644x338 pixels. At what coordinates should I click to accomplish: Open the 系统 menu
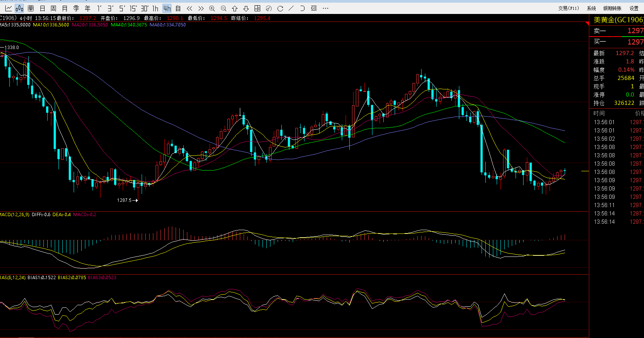tap(591, 8)
